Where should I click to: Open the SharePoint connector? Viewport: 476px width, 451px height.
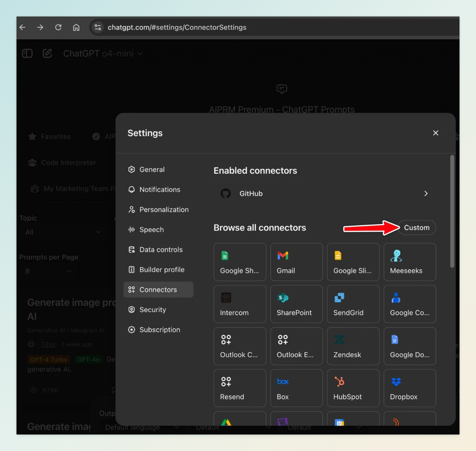pyautogui.click(x=296, y=304)
